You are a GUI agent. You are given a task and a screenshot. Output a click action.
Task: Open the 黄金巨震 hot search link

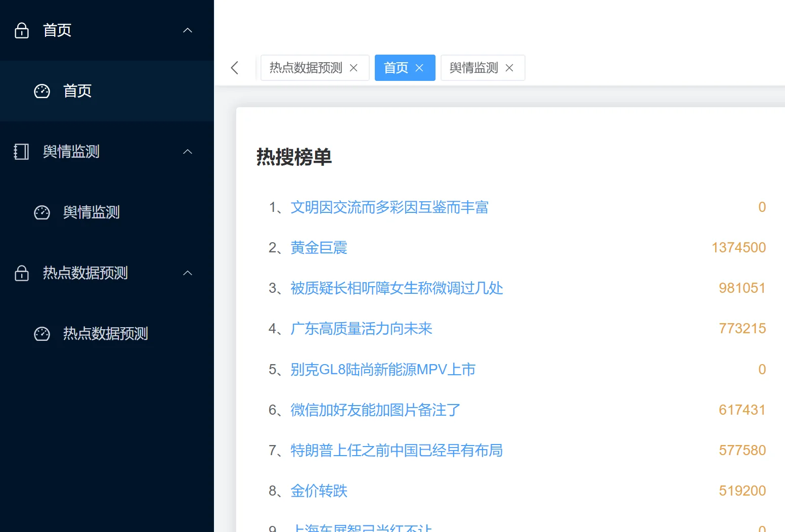pyautogui.click(x=318, y=247)
